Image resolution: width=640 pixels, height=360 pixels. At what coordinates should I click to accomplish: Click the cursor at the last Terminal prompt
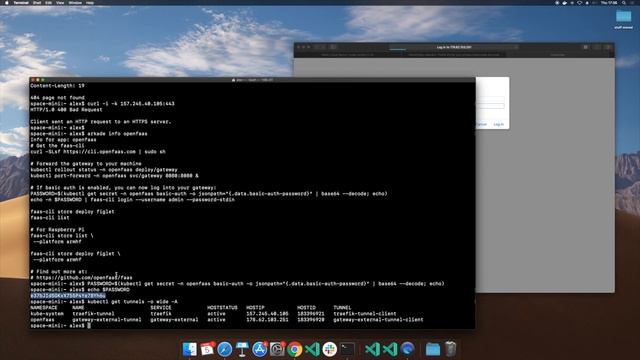(89, 325)
